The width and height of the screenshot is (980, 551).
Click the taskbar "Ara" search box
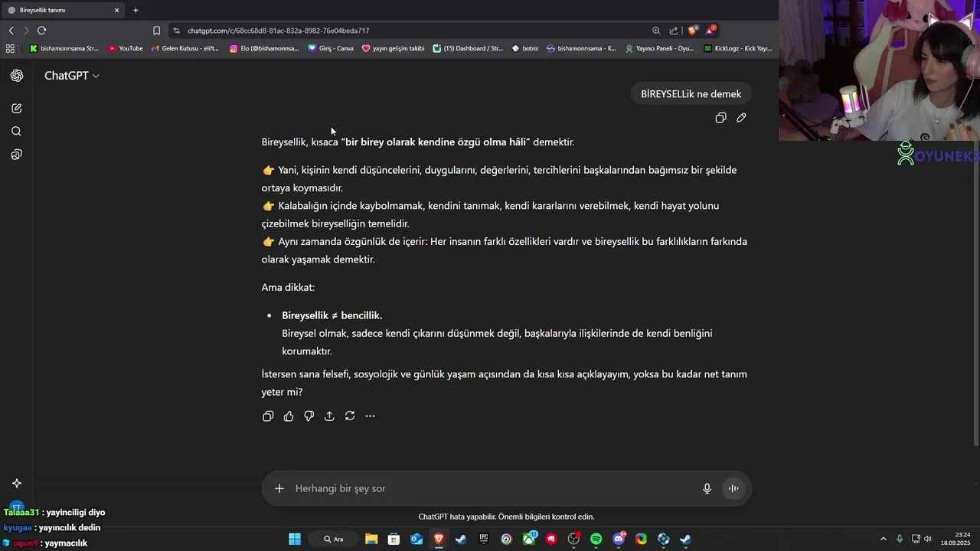334,539
